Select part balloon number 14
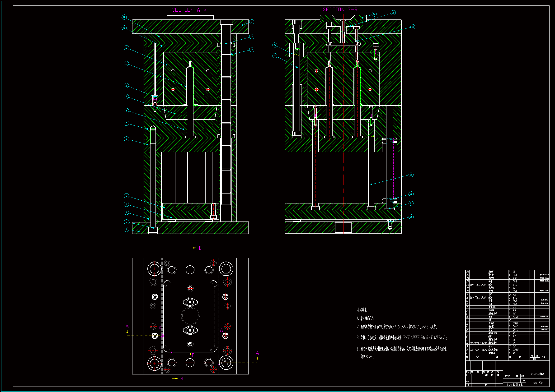This screenshot has height=392, width=555. pos(124,17)
